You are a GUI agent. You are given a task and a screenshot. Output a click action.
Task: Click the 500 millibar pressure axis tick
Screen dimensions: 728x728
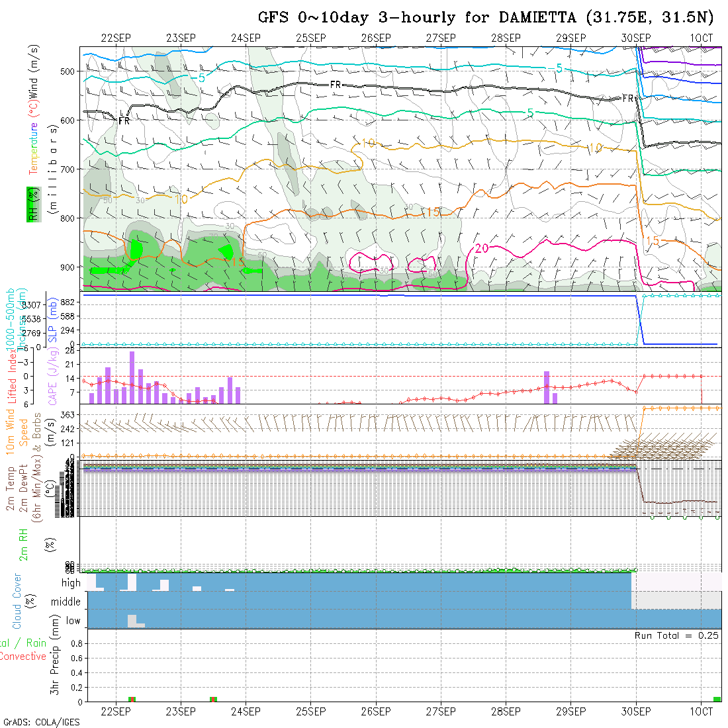(x=70, y=71)
